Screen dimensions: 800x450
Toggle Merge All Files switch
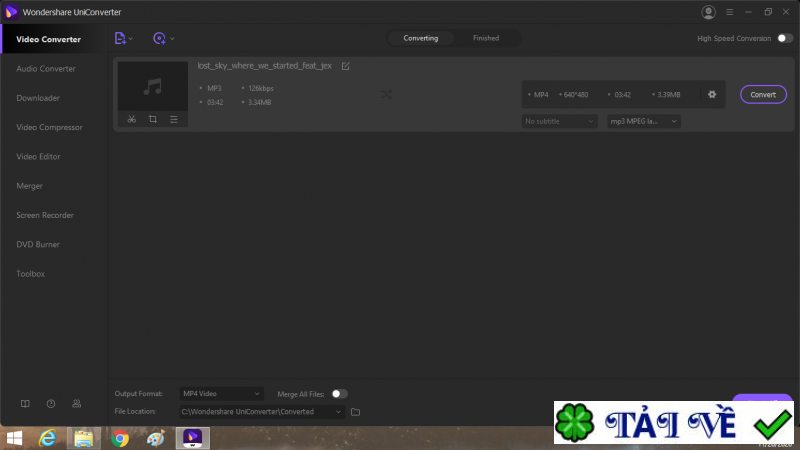[x=339, y=394]
